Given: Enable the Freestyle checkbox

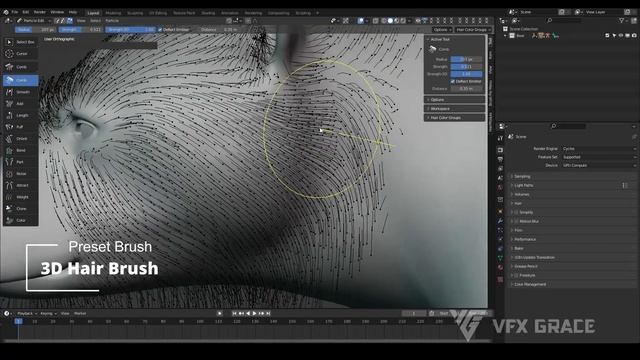Looking at the screenshot, I should pyautogui.click(x=516, y=276).
